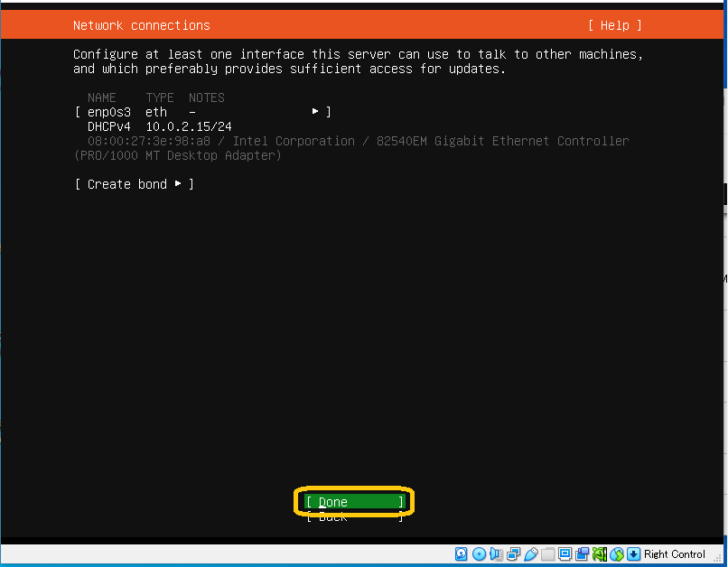
Task: Click the USB devices icon
Action: [x=530, y=554]
